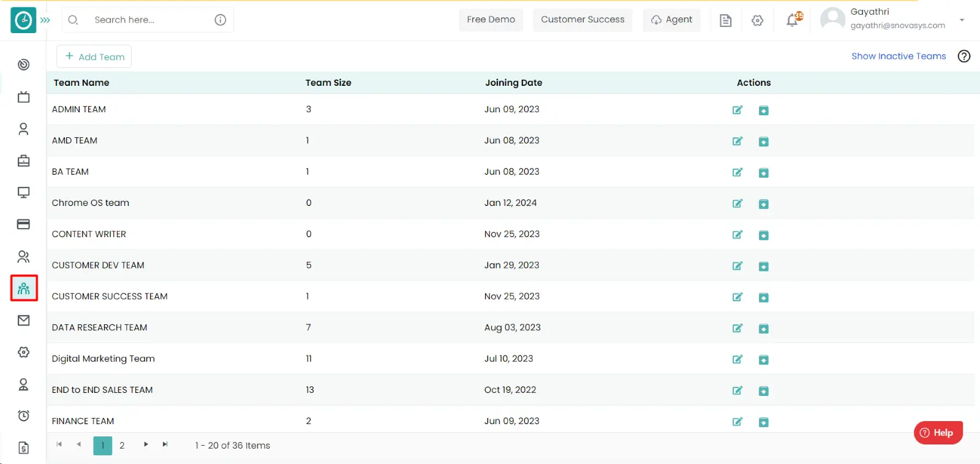The image size is (980, 464).
Task: Archive the Chrome OS team row
Action: [764, 204]
